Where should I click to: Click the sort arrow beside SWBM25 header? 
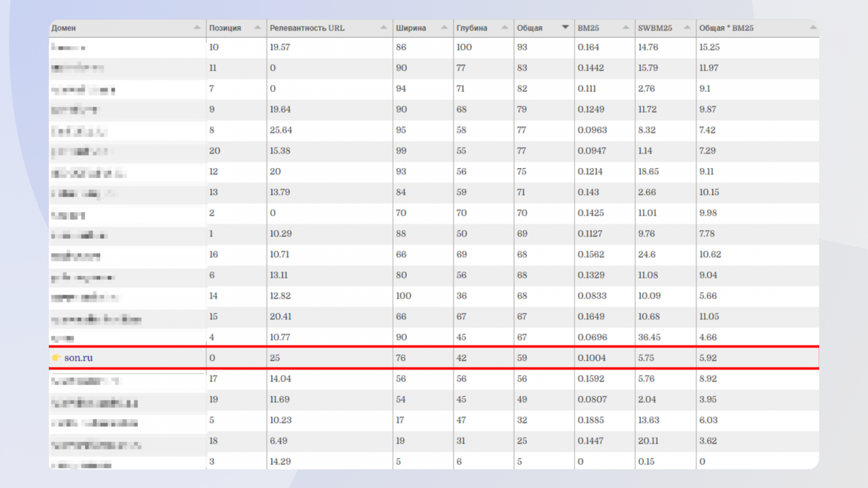[x=687, y=28]
